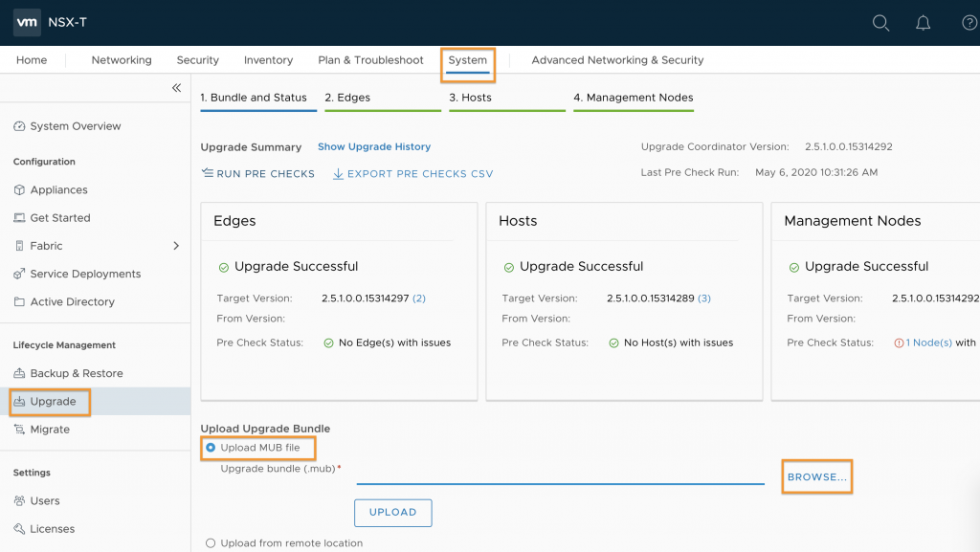Click the No Edge(s) with issues check icon
This screenshot has height=552, width=980.
pyautogui.click(x=329, y=342)
